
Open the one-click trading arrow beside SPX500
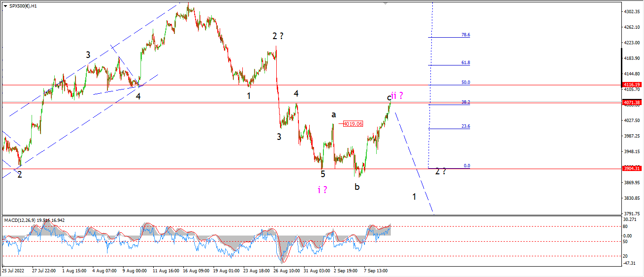5,6
